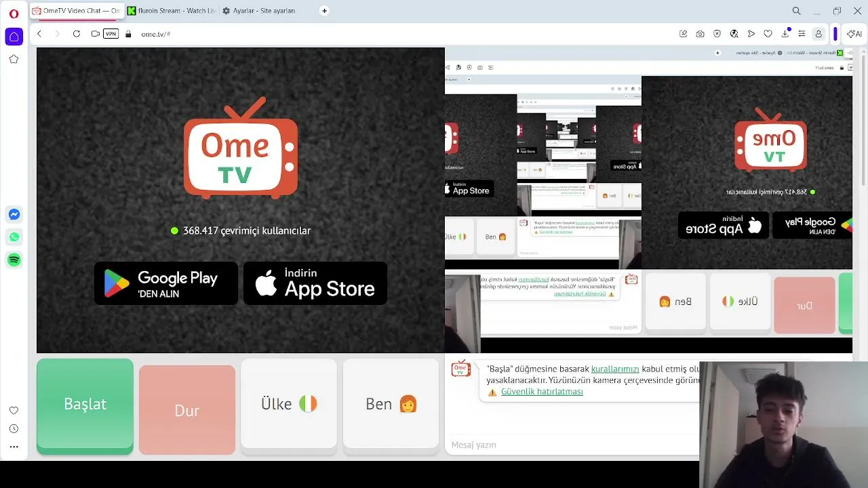Open the kurallarımızı rules link

[x=615, y=369]
